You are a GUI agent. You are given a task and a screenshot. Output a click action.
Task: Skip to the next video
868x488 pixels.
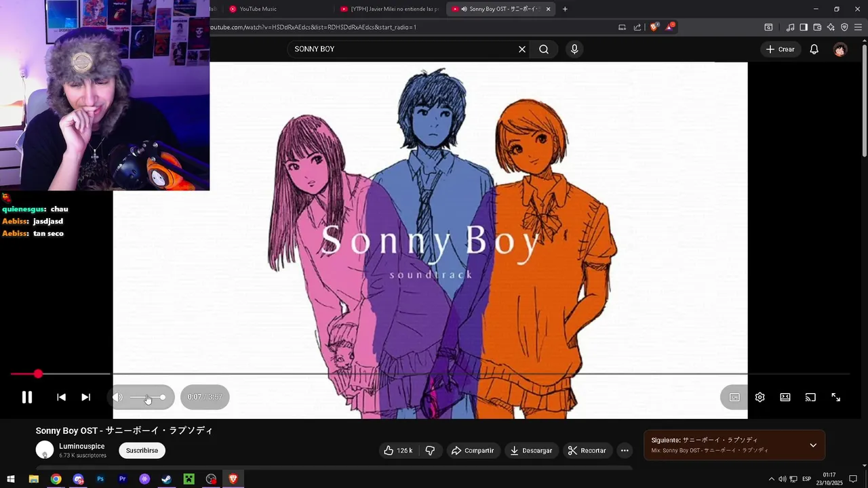(x=86, y=397)
